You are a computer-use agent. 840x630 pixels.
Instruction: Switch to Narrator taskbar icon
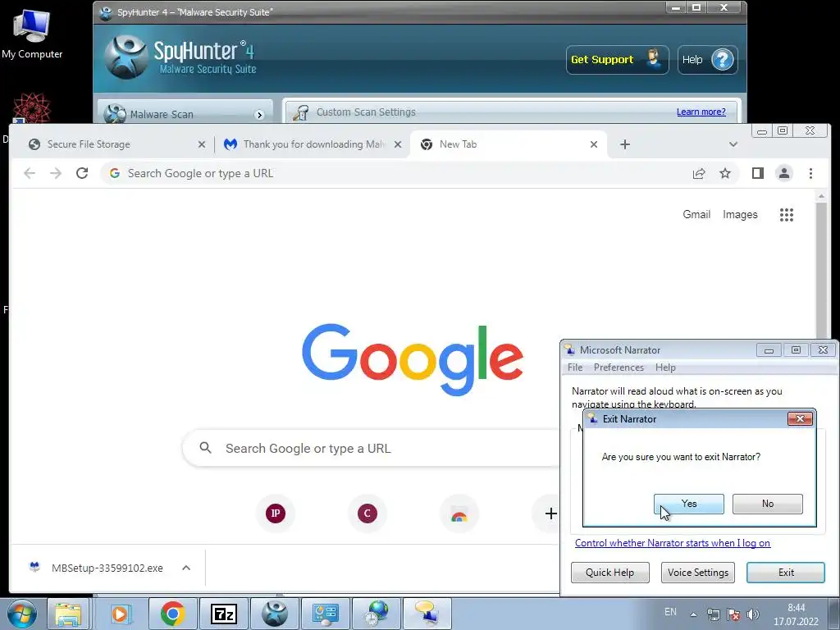tap(427, 614)
